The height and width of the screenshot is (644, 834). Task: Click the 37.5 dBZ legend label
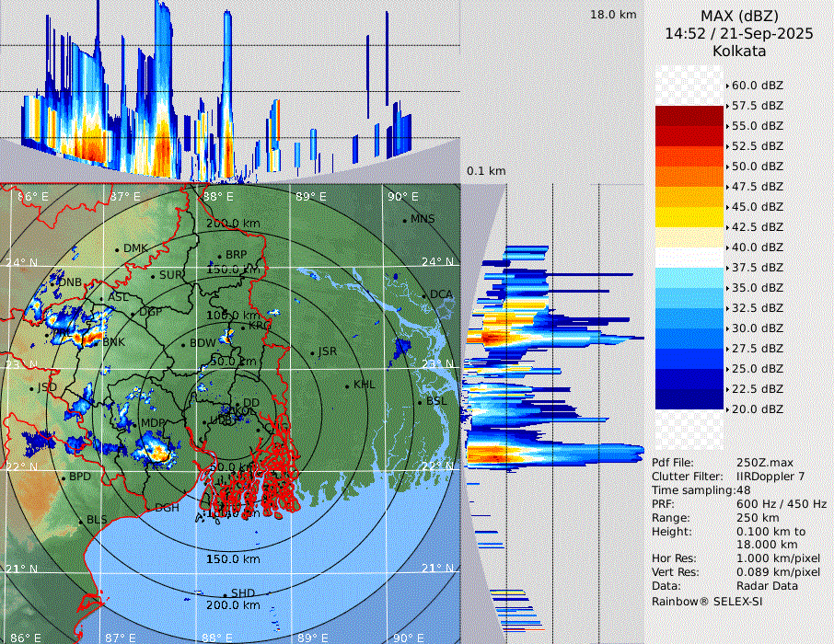coord(757,267)
